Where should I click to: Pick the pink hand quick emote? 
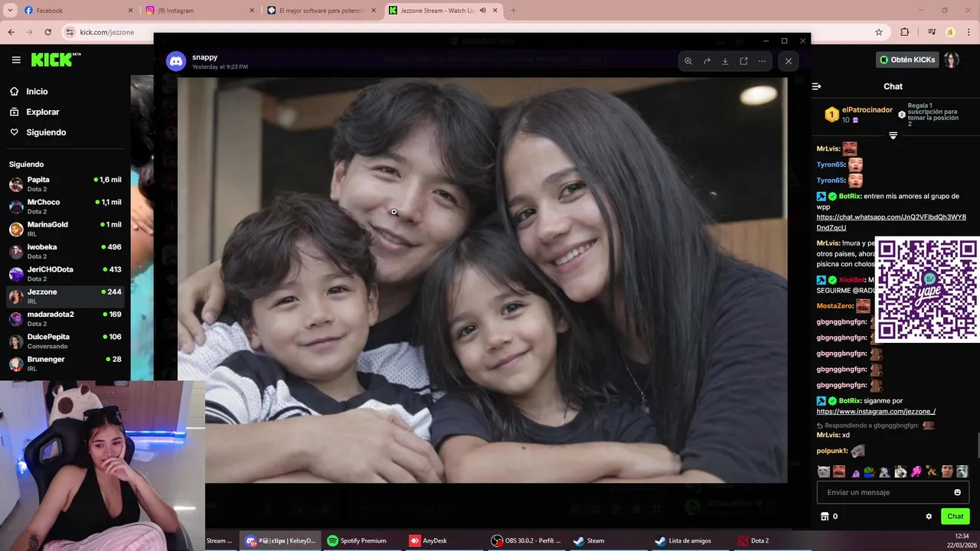pos(916,471)
